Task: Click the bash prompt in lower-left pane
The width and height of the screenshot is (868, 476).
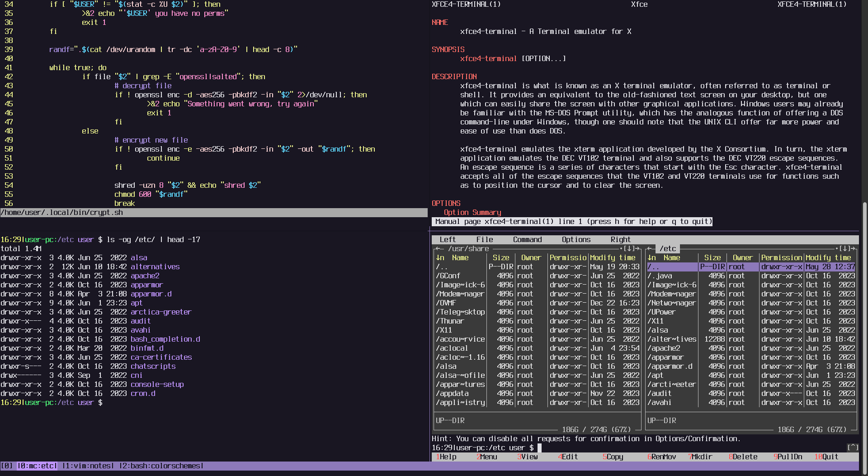Action: coord(52,402)
